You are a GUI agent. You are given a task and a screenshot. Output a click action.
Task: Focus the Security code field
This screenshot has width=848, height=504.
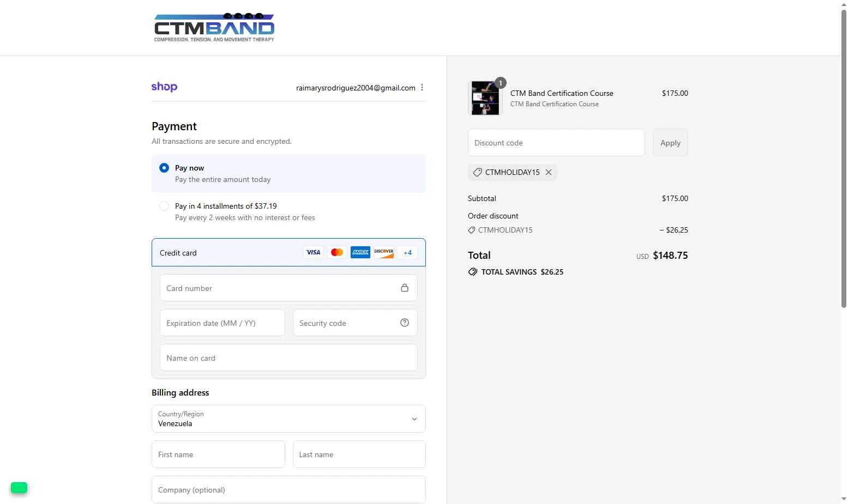355,323
